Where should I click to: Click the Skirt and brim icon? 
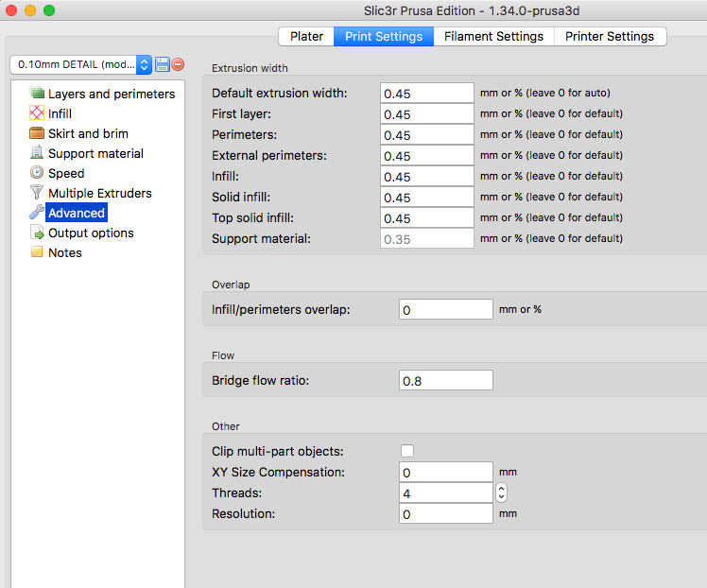click(x=38, y=133)
